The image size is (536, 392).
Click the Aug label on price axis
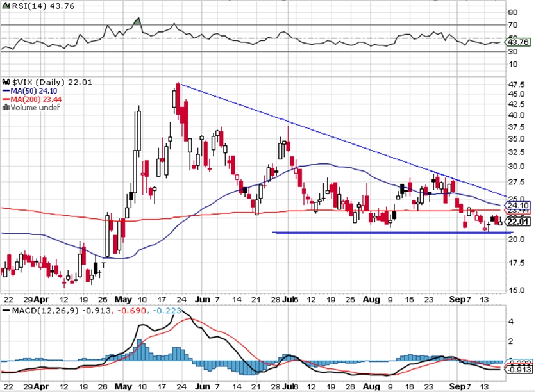tap(371, 300)
